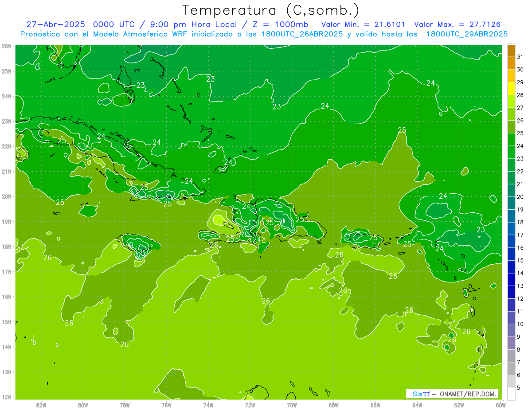The width and height of the screenshot is (532, 411).
Task: Click the "31" label on the color scale
Action: pos(520,57)
